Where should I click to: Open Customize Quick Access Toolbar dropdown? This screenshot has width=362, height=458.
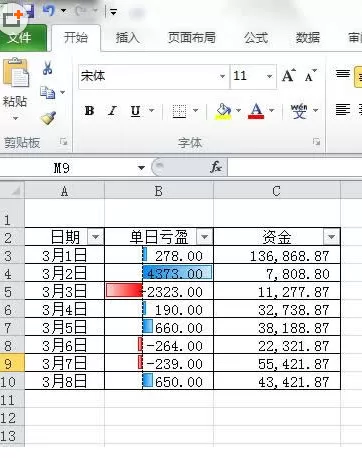[114, 12]
